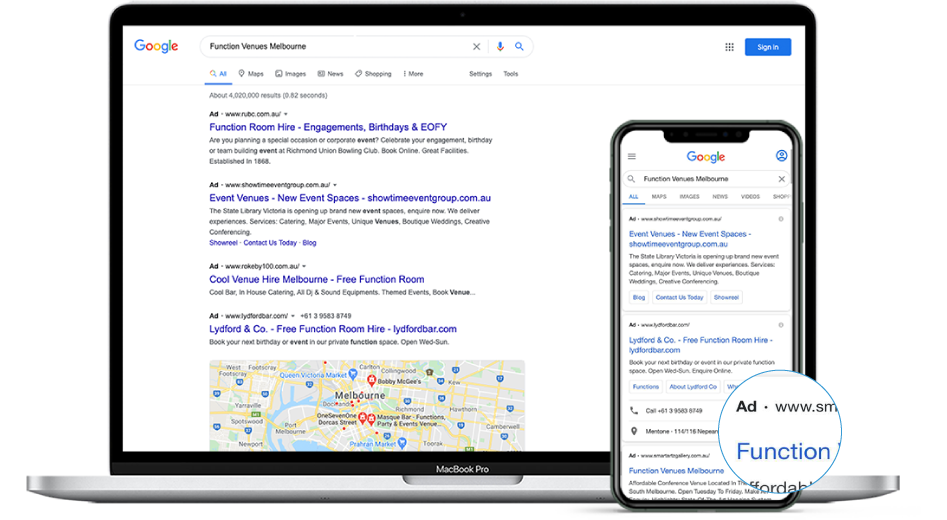Click the desktop search magnifier icon
Image resolution: width=947 pixels, height=520 pixels.
point(519,47)
